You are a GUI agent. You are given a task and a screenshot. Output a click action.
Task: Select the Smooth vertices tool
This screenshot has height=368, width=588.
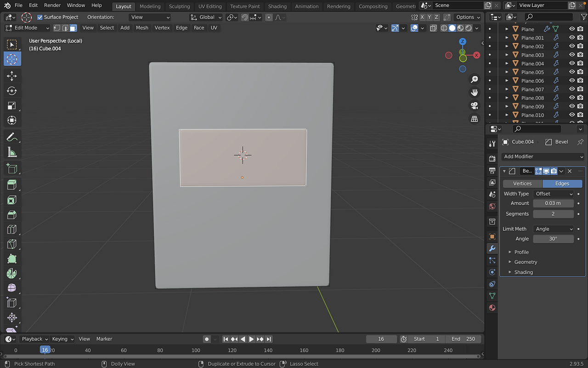click(x=12, y=288)
